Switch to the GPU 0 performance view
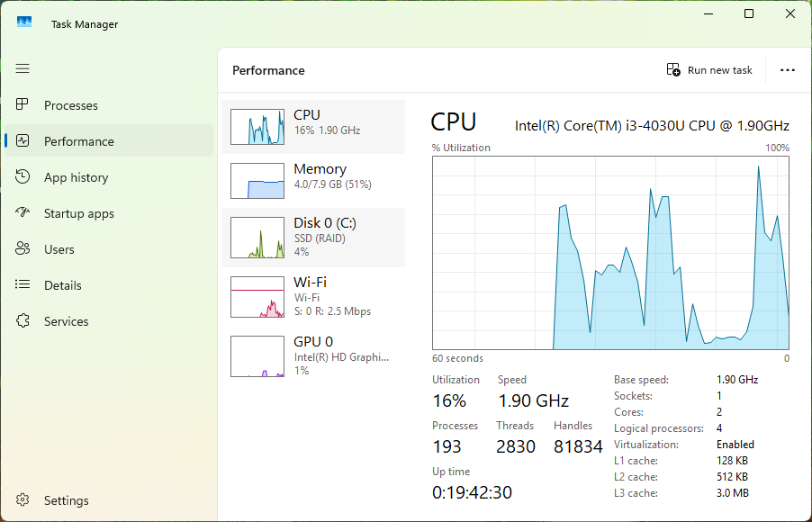 click(313, 355)
